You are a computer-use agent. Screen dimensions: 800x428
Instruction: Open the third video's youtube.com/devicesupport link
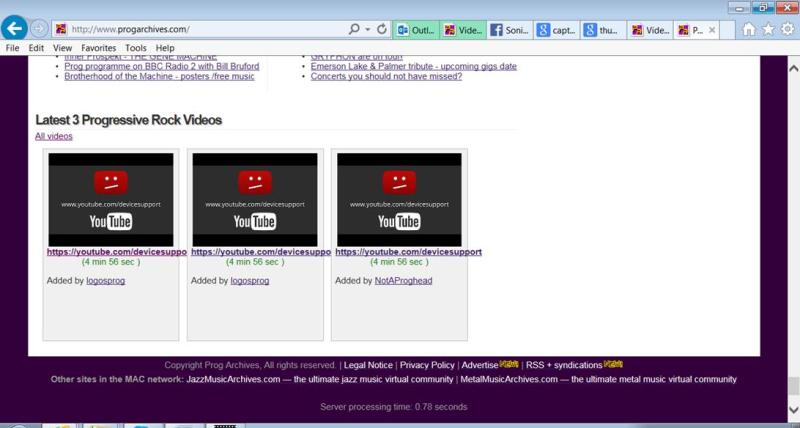[408, 252]
